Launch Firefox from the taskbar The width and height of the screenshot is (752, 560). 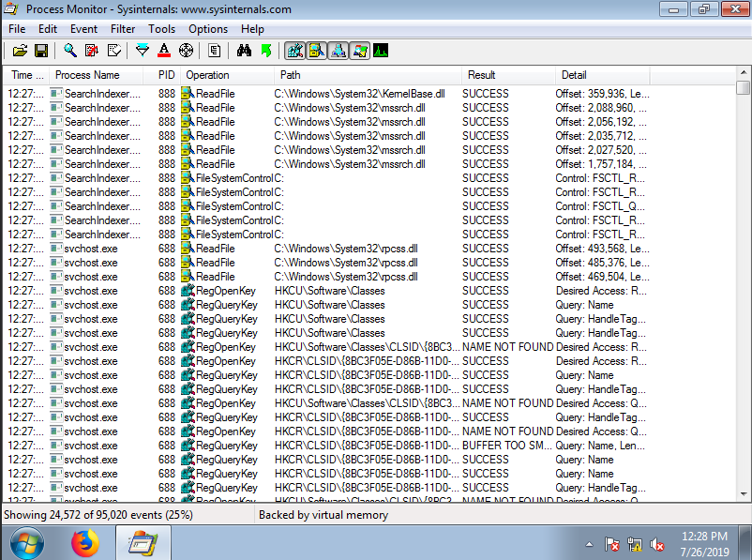[85, 543]
